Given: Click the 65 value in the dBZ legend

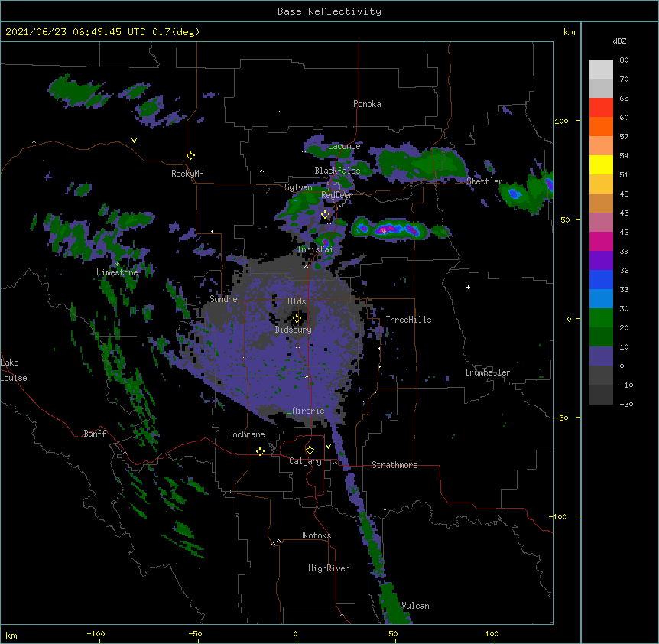Looking at the screenshot, I should 624,98.
